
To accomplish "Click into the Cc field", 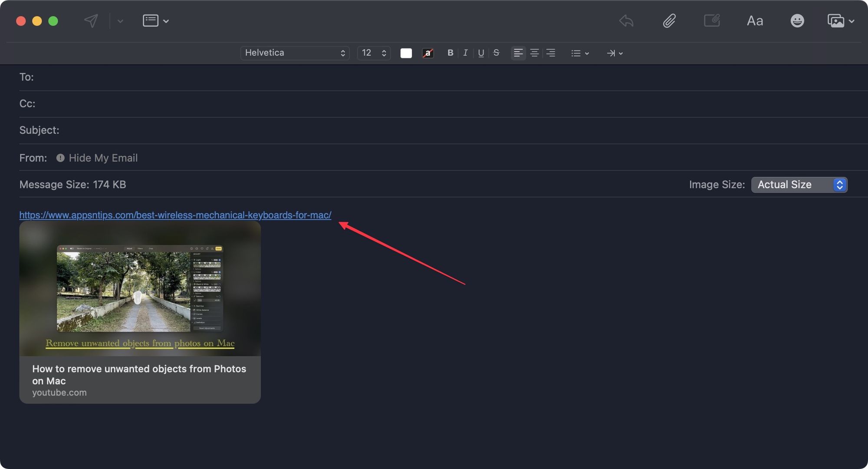I will tap(443, 104).
